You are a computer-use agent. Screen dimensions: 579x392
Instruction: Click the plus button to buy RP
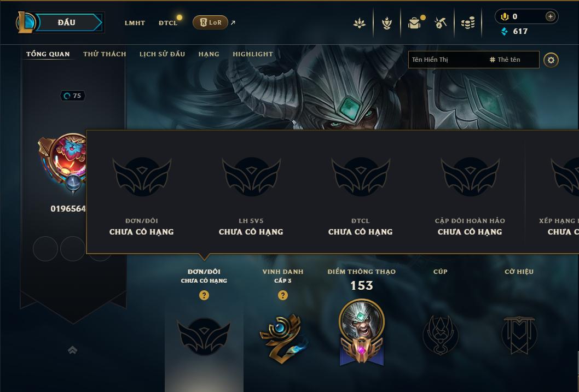550,16
